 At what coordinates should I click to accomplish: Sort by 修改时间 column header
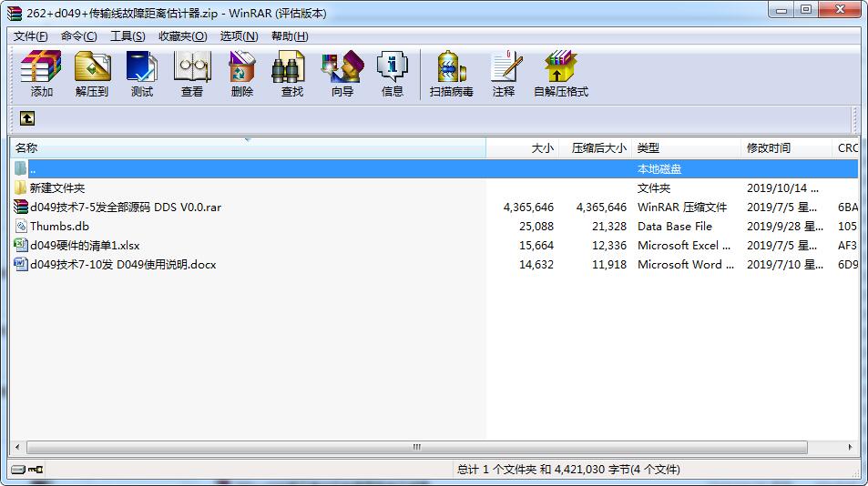786,148
